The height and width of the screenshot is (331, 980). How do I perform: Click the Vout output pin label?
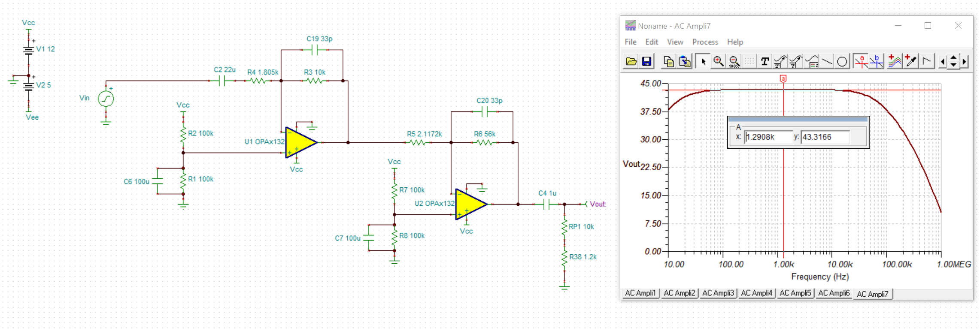pos(598,204)
